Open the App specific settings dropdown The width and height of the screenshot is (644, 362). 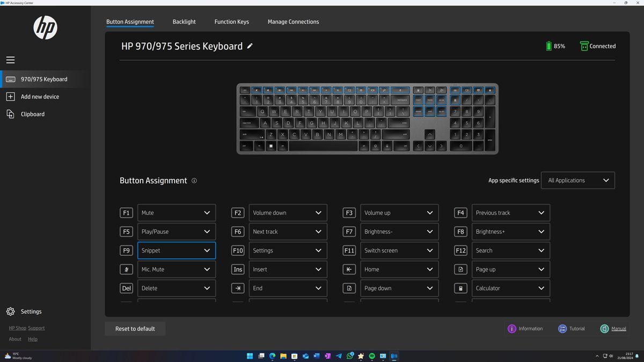coord(578,181)
